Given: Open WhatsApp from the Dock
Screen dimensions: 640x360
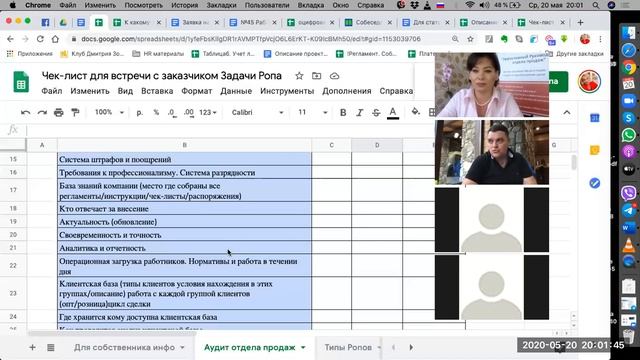Looking at the screenshot, I should pyautogui.click(x=629, y=135).
